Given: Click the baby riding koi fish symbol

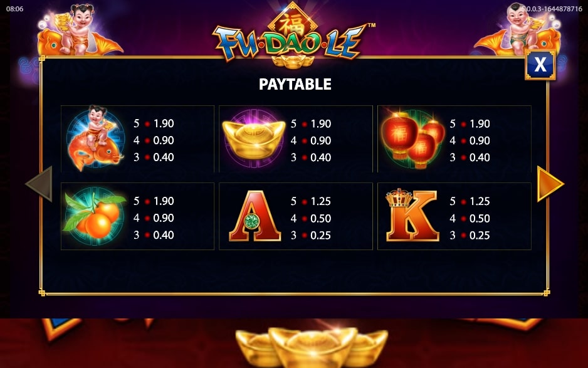Looking at the screenshot, I should point(95,139).
